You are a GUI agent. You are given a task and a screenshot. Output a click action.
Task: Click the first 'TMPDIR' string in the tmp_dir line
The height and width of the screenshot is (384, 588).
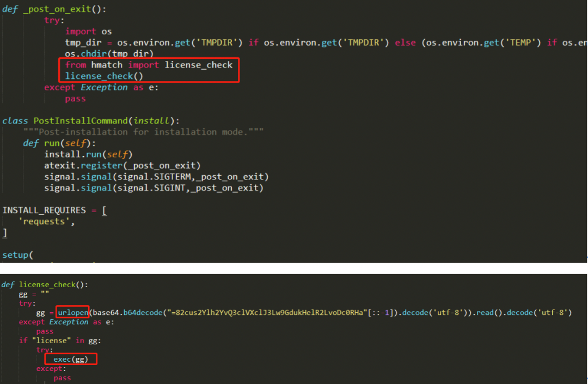coord(217,43)
